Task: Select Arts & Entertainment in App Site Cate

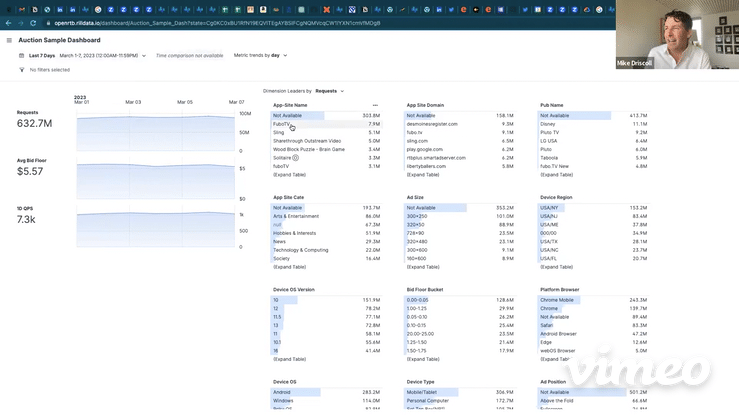Action: (296, 216)
